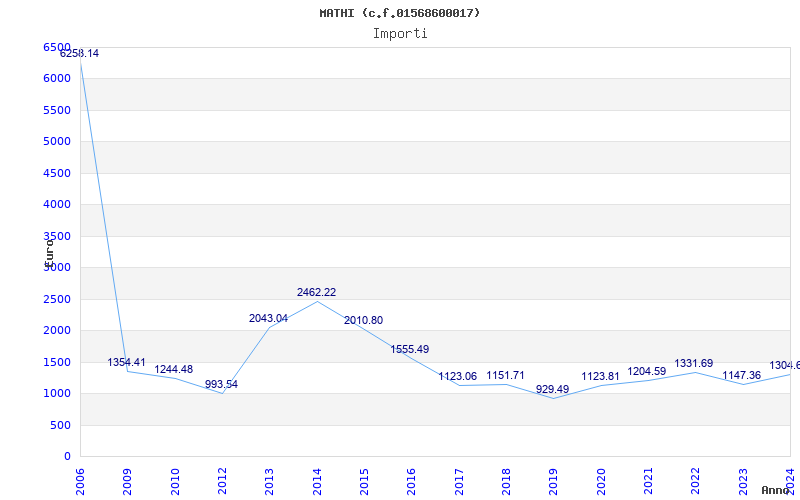Select the 6258.14 data label

(x=80, y=54)
